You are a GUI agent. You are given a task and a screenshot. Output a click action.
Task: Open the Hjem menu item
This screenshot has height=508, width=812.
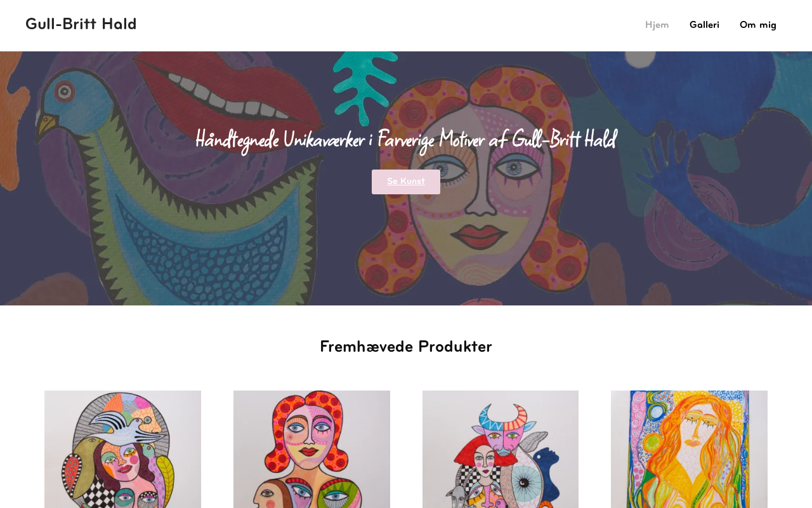(657, 25)
